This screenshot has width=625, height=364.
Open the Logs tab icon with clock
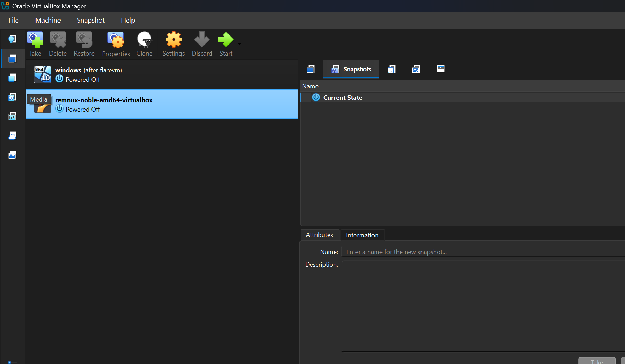click(x=392, y=69)
